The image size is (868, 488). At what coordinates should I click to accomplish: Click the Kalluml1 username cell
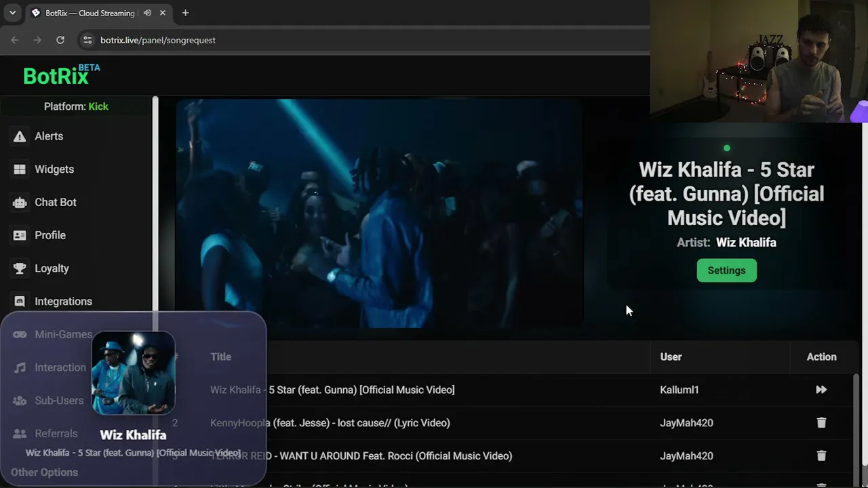(679, 390)
